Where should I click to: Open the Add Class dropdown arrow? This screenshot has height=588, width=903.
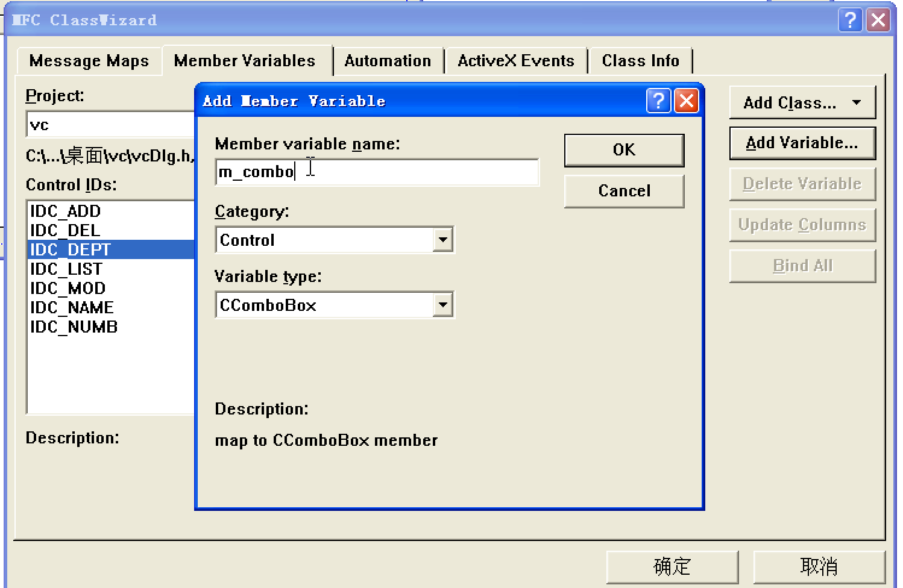click(857, 102)
